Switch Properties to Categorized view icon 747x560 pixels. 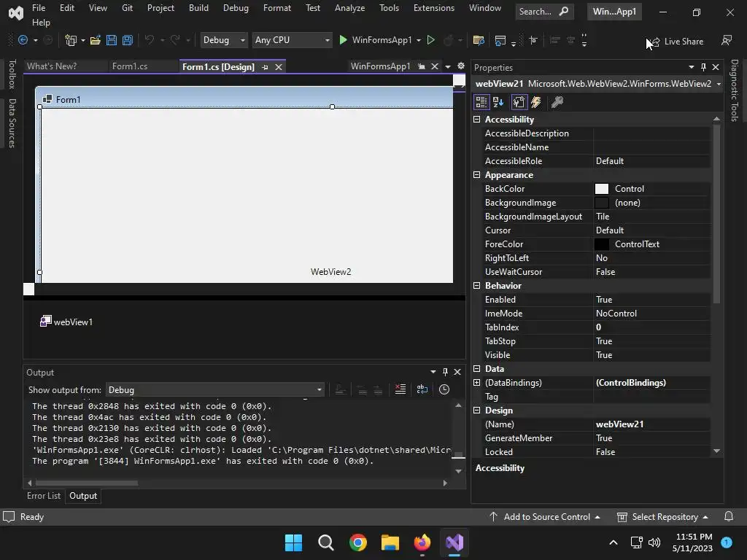point(481,102)
